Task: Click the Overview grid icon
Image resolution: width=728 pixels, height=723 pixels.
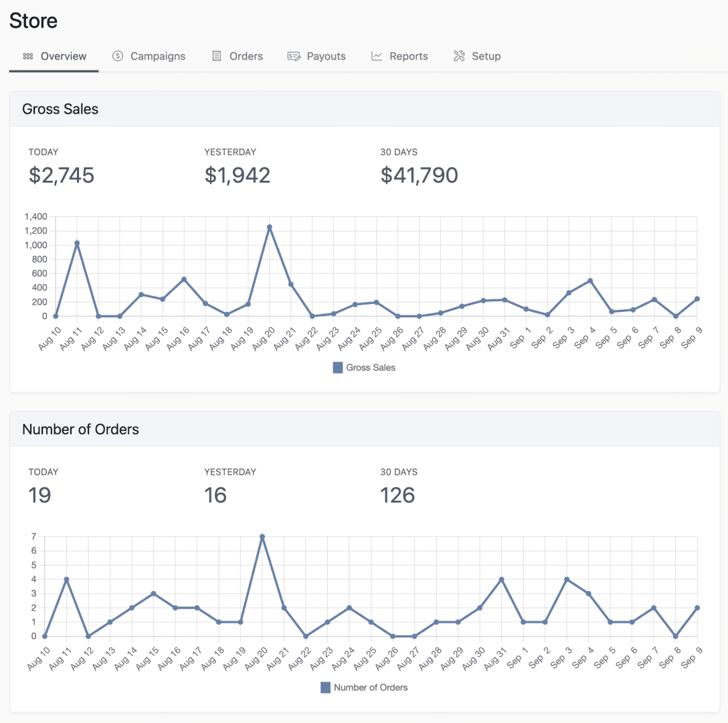Action: click(28, 56)
